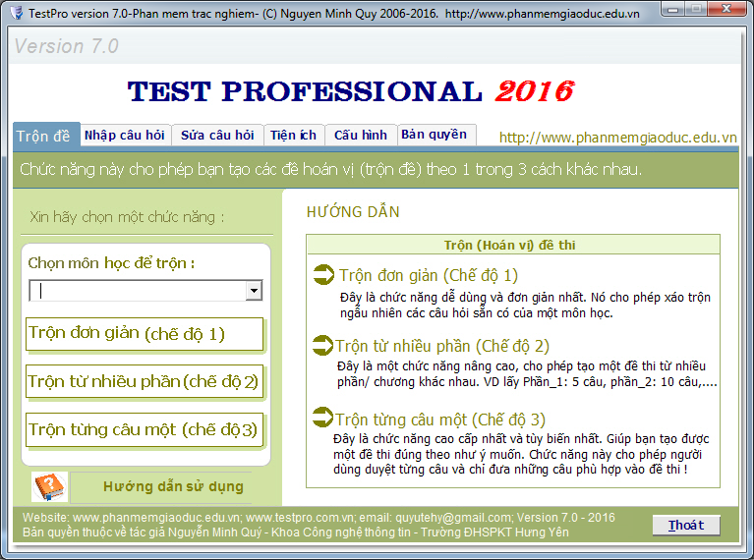Click the Thoát exit button
Image resolution: width=754 pixels, height=560 pixels.
686,525
